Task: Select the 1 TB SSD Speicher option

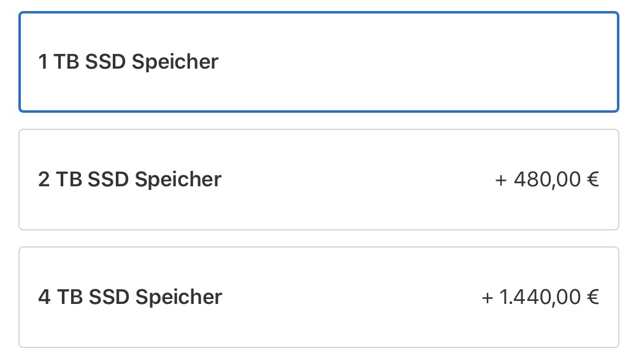Action: (x=319, y=62)
